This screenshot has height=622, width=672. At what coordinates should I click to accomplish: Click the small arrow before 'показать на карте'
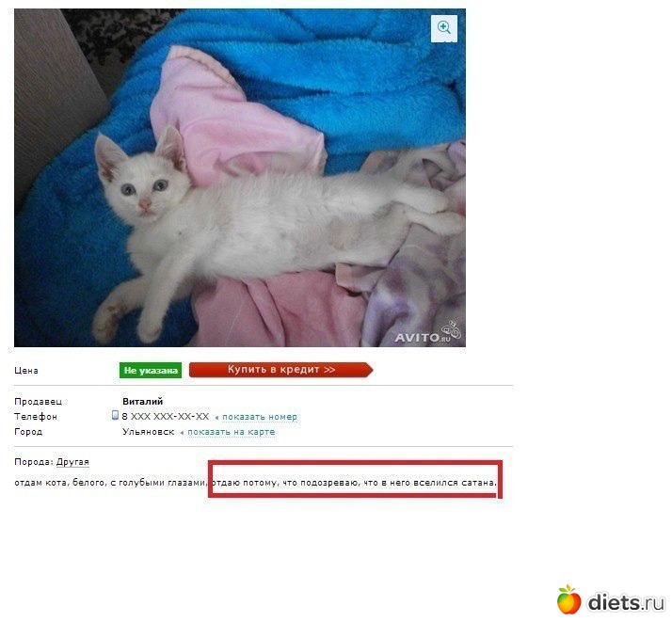click(x=183, y=433)
